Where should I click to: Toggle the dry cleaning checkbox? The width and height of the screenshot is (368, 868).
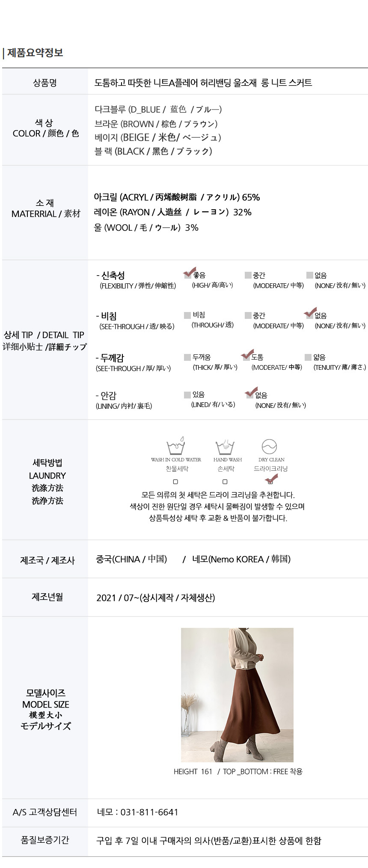pos(270,482)
